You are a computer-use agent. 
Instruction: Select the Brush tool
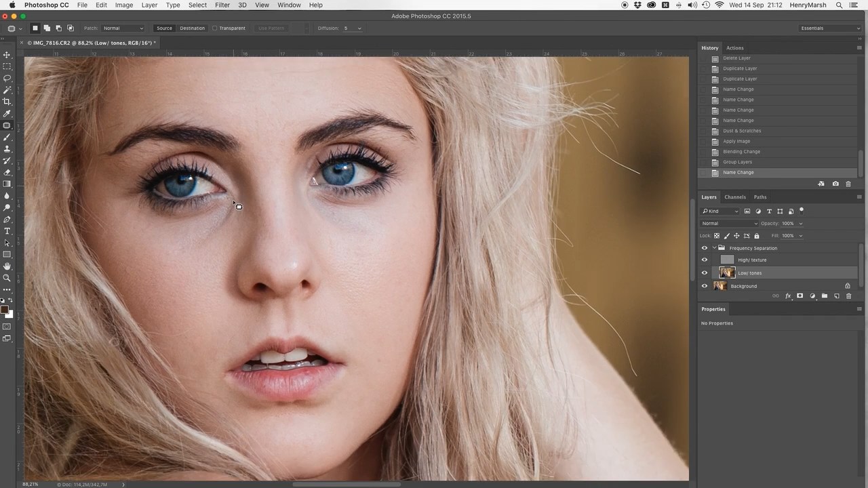7,137
